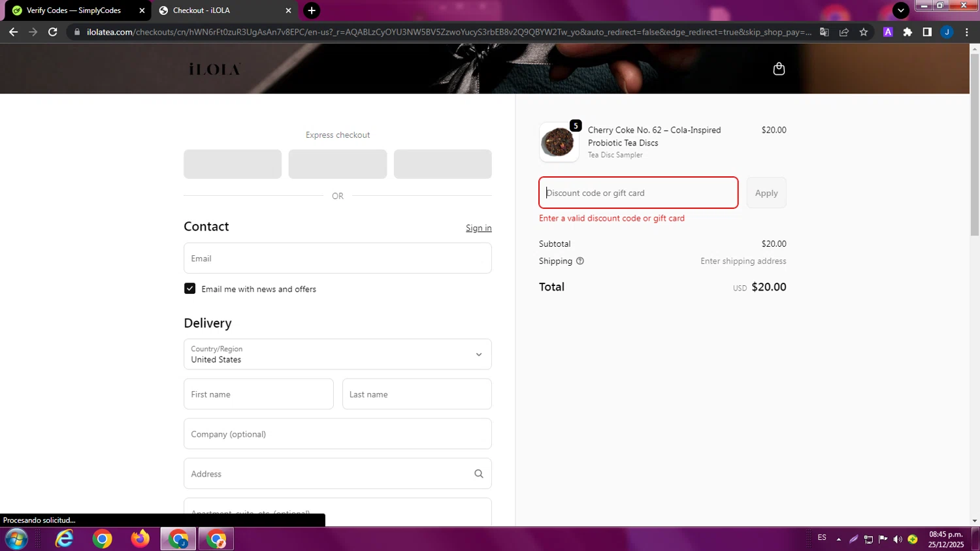Focus the Discount code or gift card field
Viewport: 980px width, 551px height.
tap(638, 193)
